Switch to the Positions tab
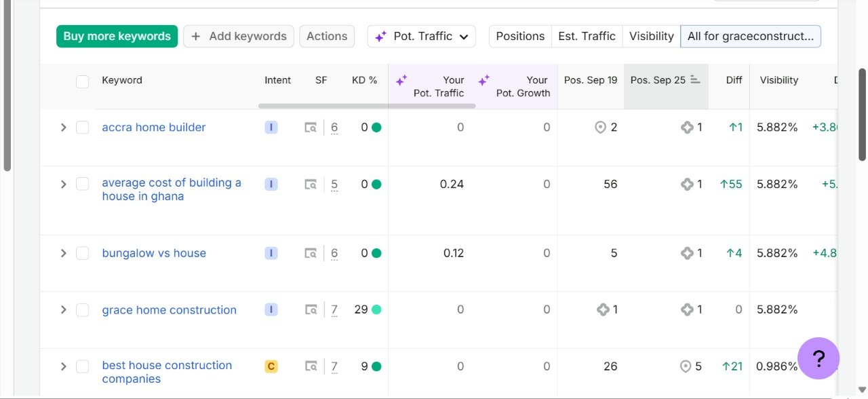The image size is (868, 399). [x=520, y=37]
